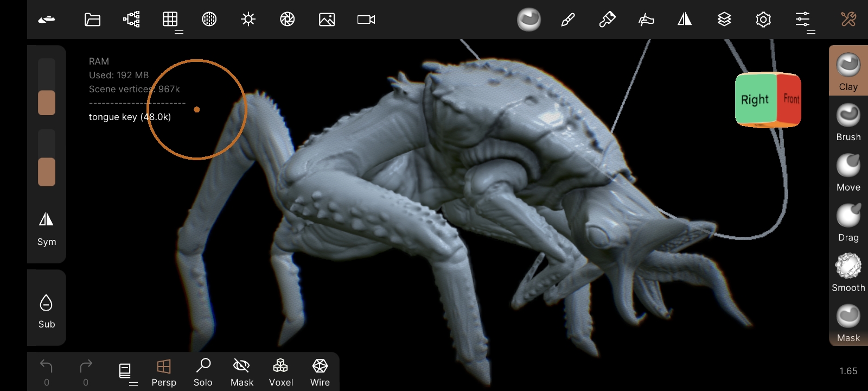This screenshot has width=868, height=391.
Task: Toggle Mask visibility in the bottom bar
Action: pos(242,373)
